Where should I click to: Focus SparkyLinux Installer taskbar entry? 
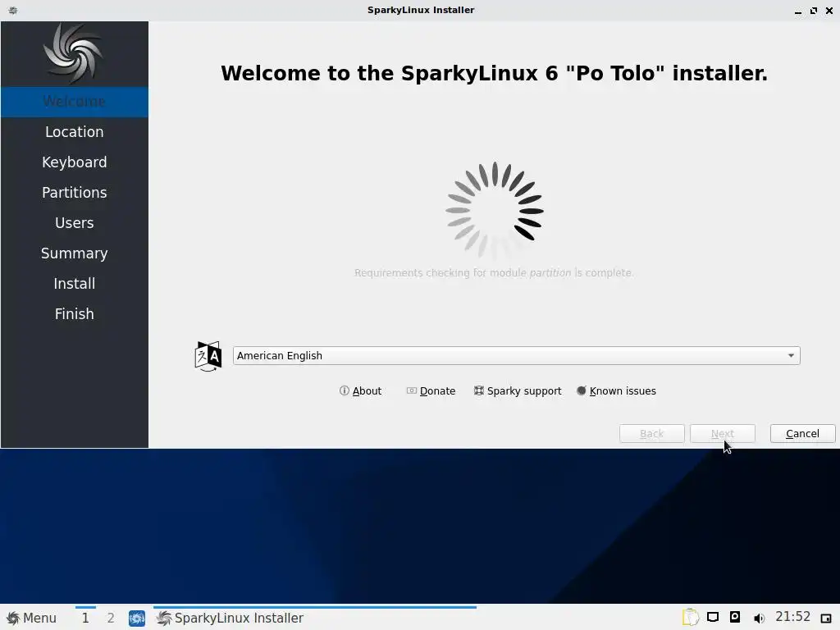click(315, 618)
